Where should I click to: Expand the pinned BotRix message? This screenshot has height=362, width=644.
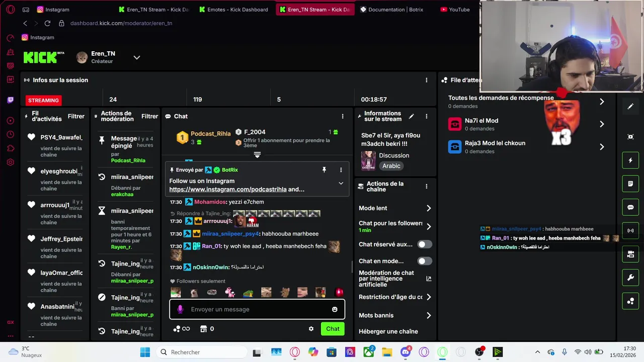tap(341, 184)
